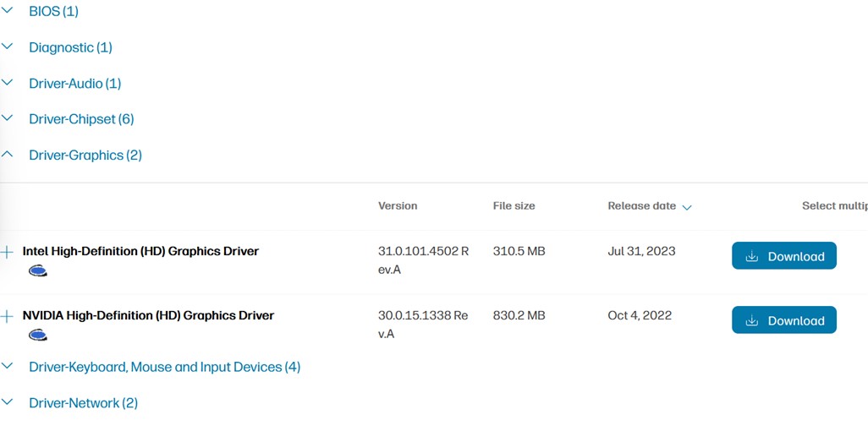This screenshot has width=868, height=426.
Task: Open the Diagnostic (1) section link
Action: click(x=70, y=47)
